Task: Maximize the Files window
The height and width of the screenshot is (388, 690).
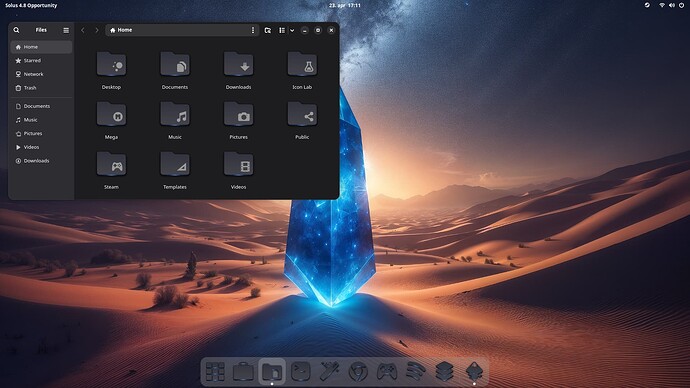Action: [x=318, y=30]
